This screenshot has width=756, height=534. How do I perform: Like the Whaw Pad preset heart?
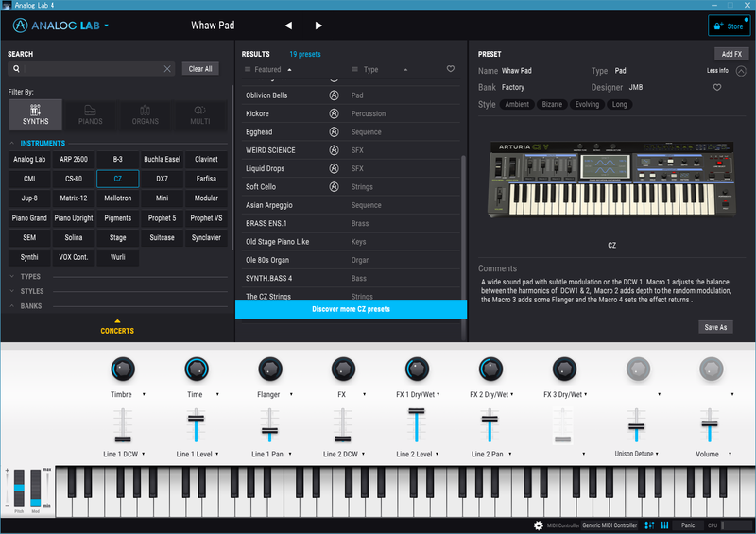pos(717,87)
